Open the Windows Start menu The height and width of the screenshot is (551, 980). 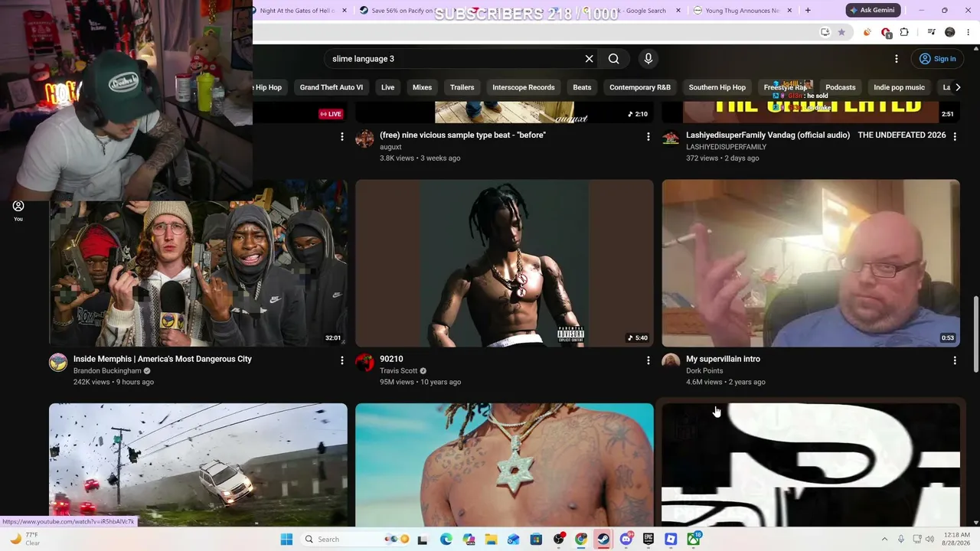click(286, 540)
